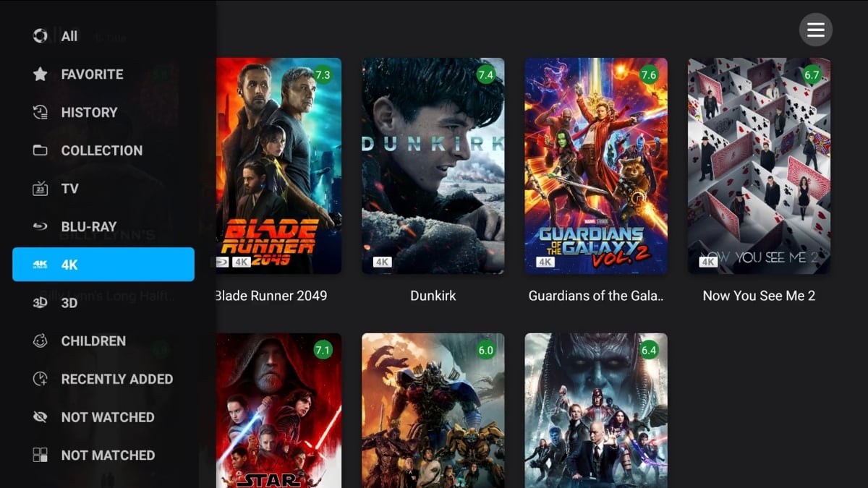
Task: Click the folder icon beside COLLECTION
Action: coord(41,150)
